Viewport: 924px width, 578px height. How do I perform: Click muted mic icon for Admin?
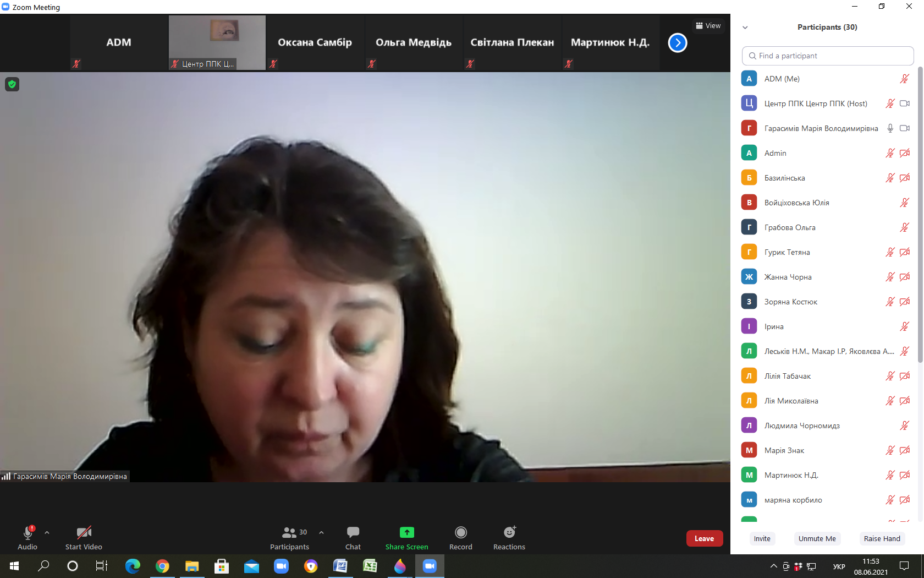(x=890, y=153)
